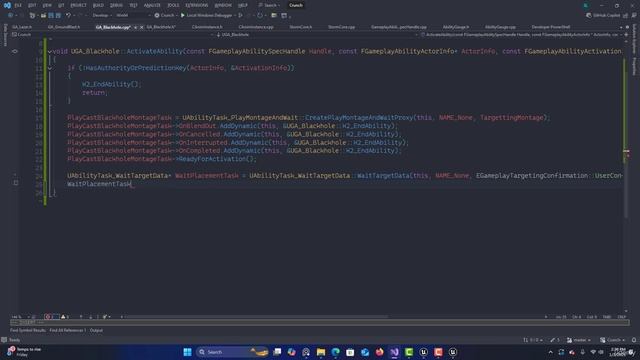Open the tab overflow dropdown arrow
640x360 pixels.
coord(621,27)
